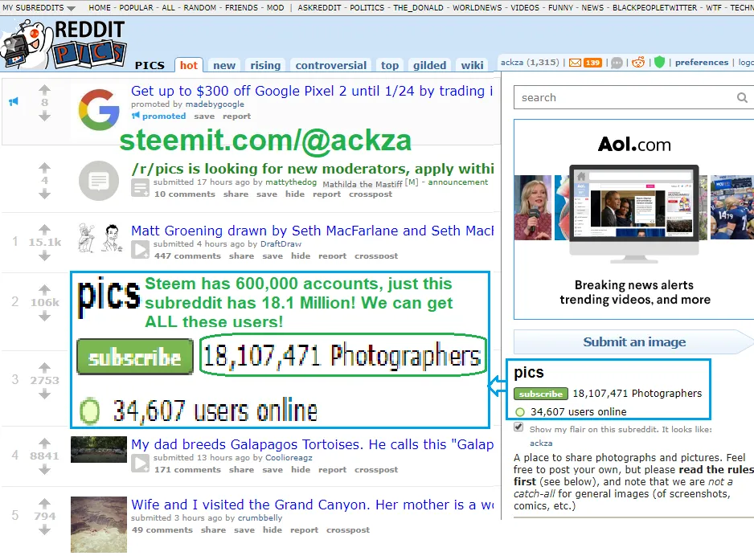The height and width of the screenshot is (560, 754).
Task: Open WORLDNEWS in top subreddit bar
Action: click(477, 8)
